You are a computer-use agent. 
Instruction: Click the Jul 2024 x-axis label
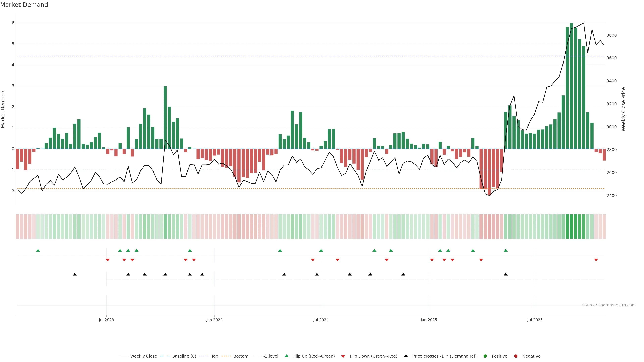(321, 320)
